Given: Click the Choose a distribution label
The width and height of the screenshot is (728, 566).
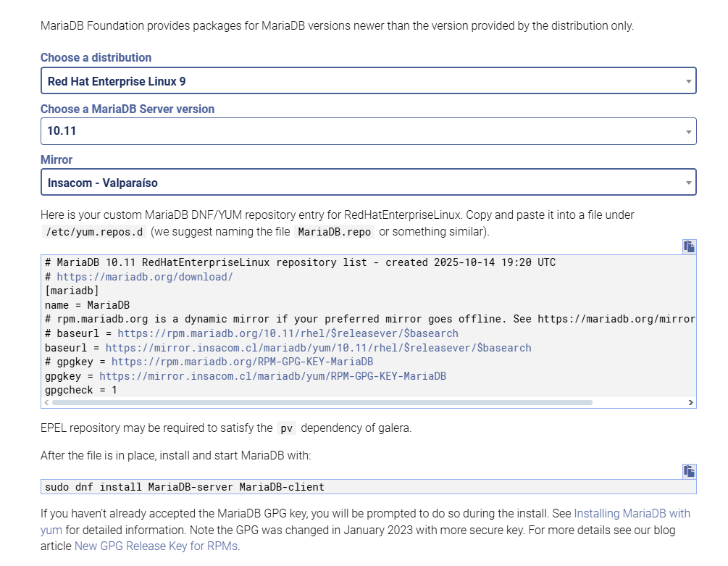Looking at the screenshot, I should point(96,57).
